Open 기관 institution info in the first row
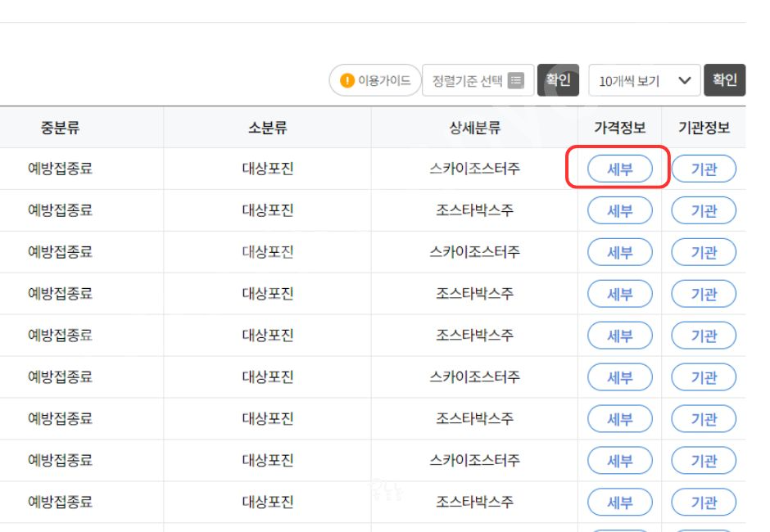The image size is (770, 532). (704, 169)
